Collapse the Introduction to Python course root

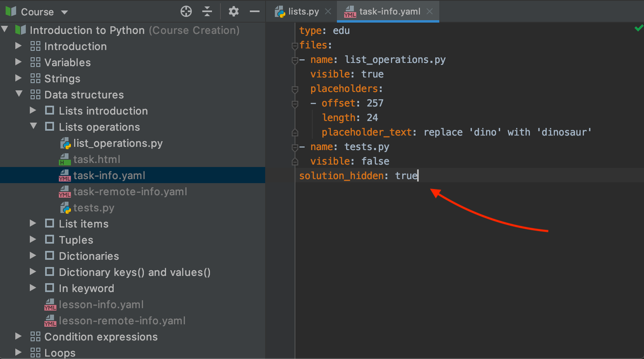coord(5,29)
